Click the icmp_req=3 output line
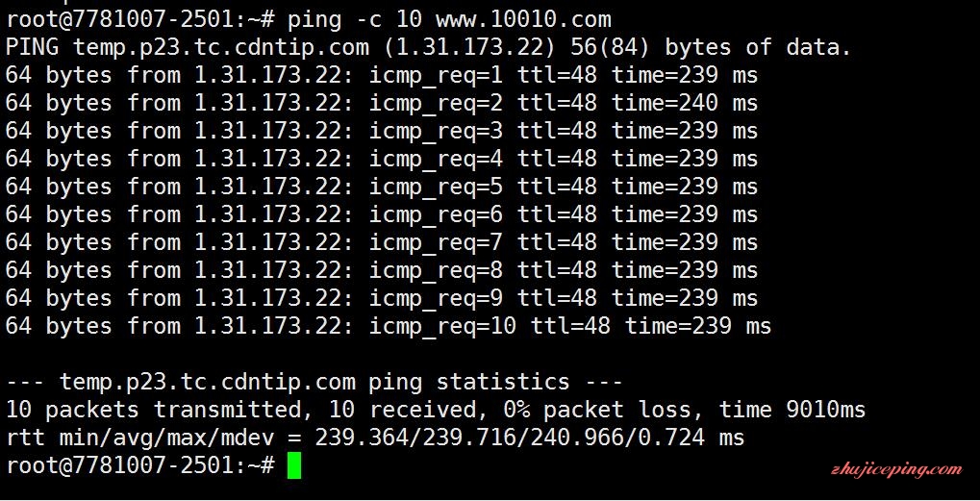 pyautogui.click(x=381, y=131)
